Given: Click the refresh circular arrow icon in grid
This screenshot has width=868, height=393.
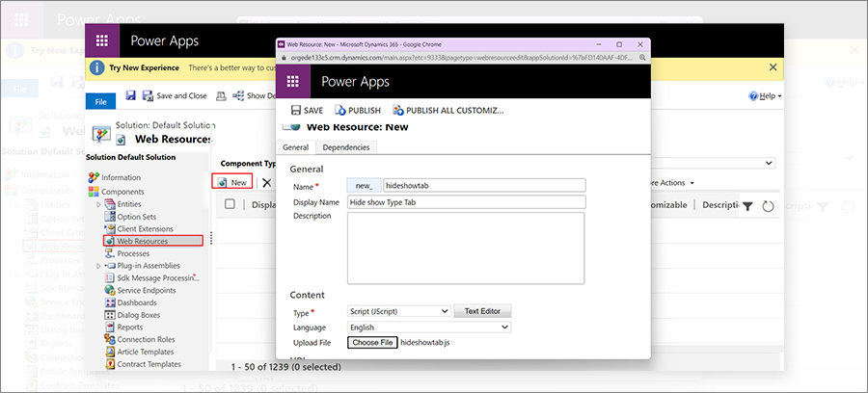Looking at the screenshot, I should point(768,206).
